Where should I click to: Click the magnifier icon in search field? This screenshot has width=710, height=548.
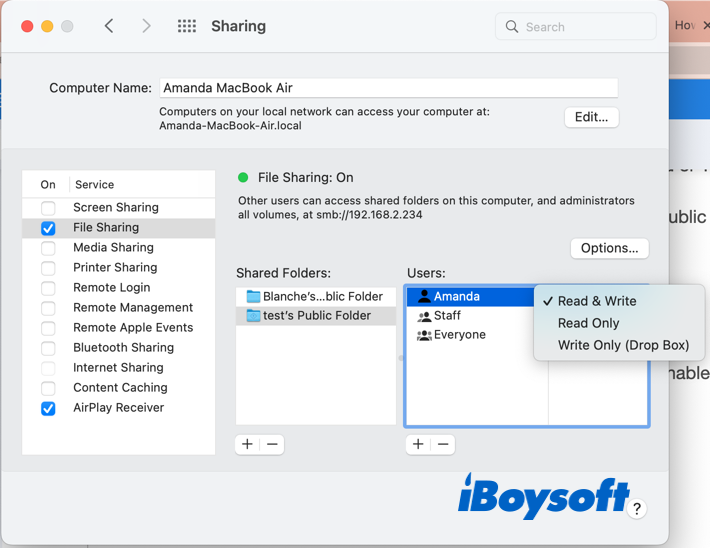512,26
